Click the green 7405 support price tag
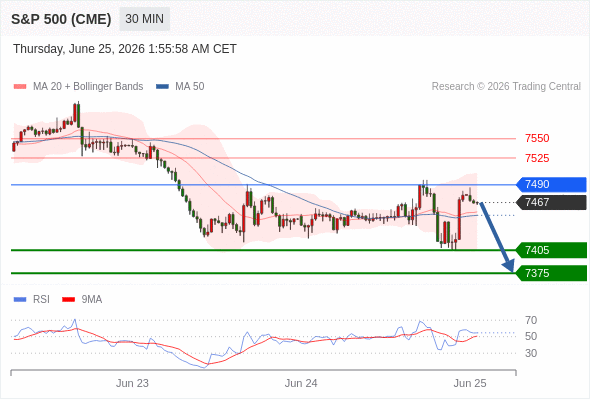Viewport: 590px width, 400px height. pos(551,250)
